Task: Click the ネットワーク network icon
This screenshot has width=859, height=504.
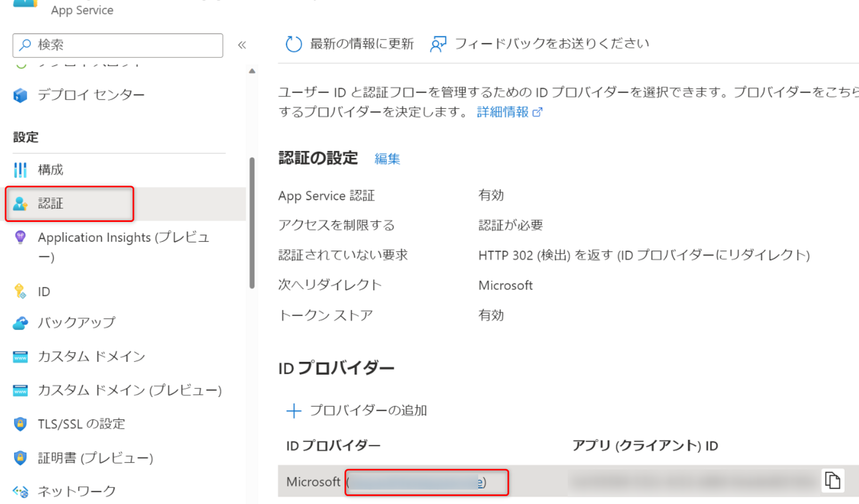Action: (20, 491)
